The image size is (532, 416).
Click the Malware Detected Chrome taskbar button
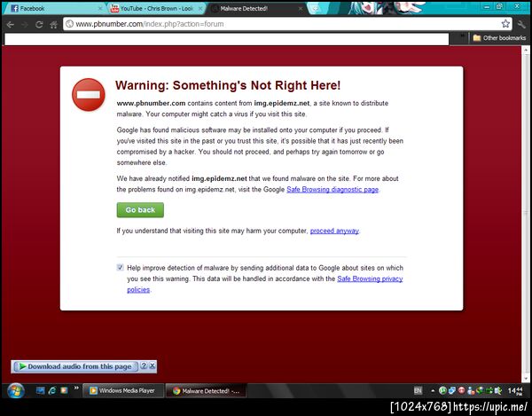[x=207, y=391]
